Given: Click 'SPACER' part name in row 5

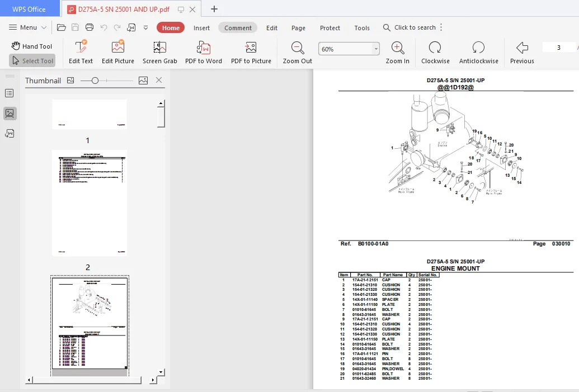Looking at the screenshot, I should [390, 299].
